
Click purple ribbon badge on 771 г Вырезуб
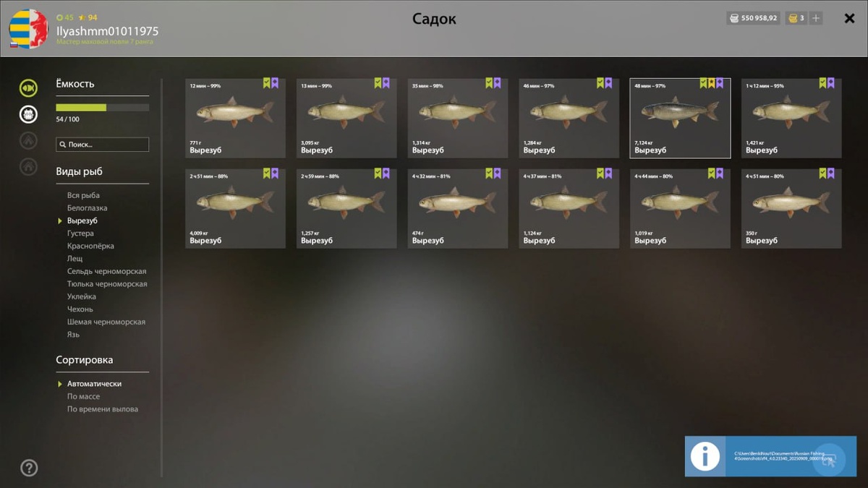(275, 83)
